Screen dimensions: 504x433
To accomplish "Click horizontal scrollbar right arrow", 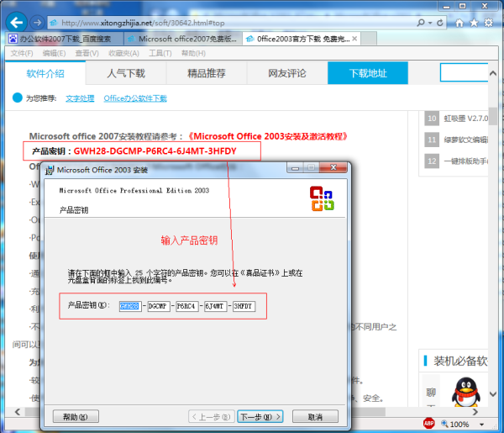I will pyautogui.click(x=475, y=412).
